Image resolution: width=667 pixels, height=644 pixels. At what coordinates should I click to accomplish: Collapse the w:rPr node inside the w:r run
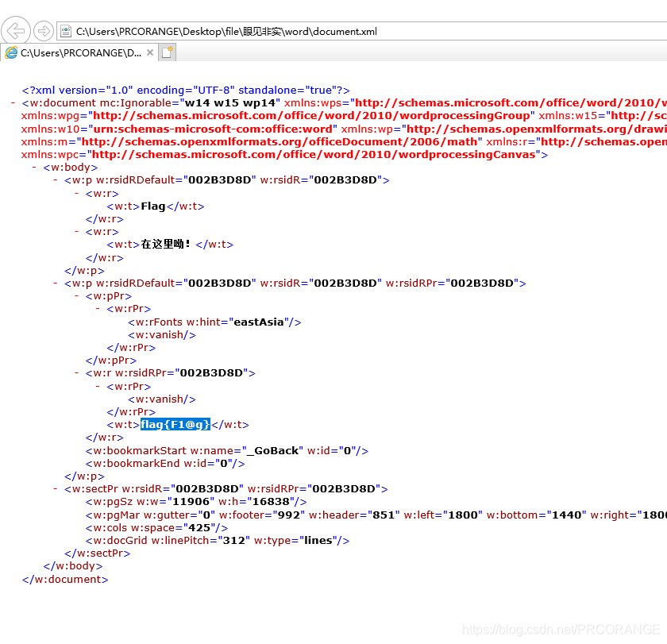coord(98,386)
